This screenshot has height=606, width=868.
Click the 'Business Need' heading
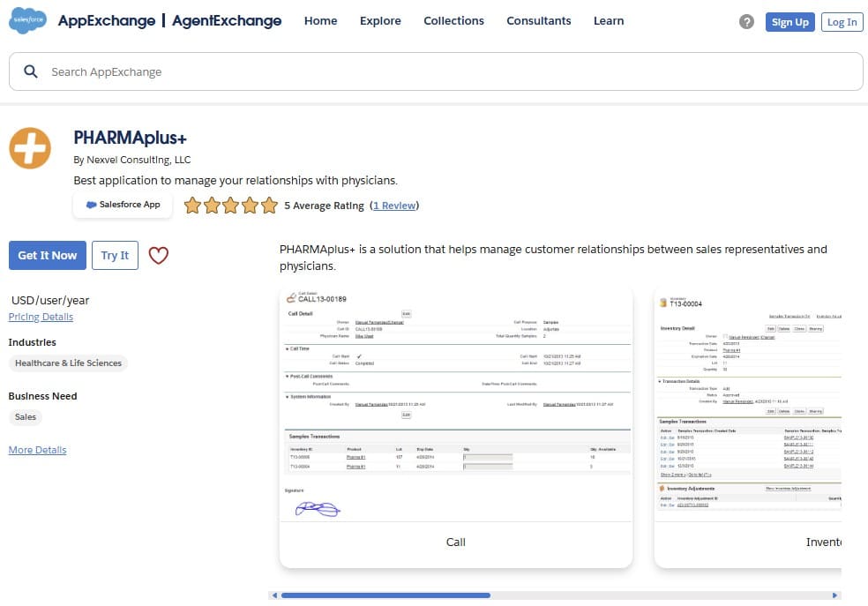click(42, 396)
